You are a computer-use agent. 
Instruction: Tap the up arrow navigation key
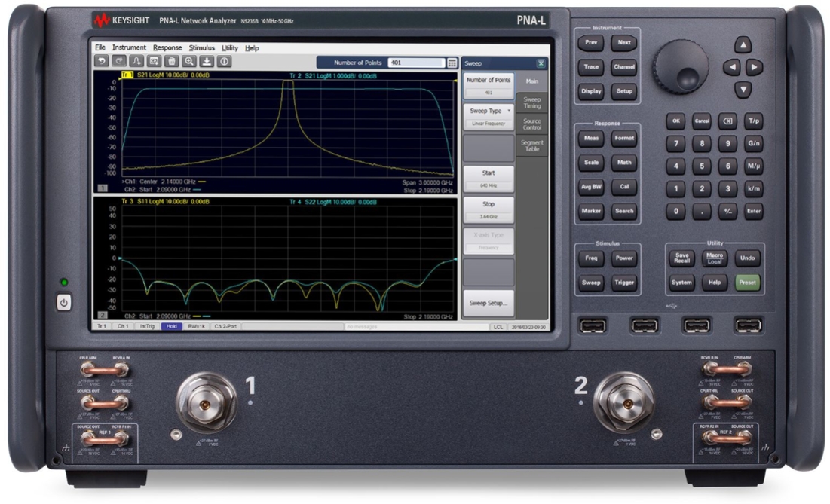click(743, 45)
